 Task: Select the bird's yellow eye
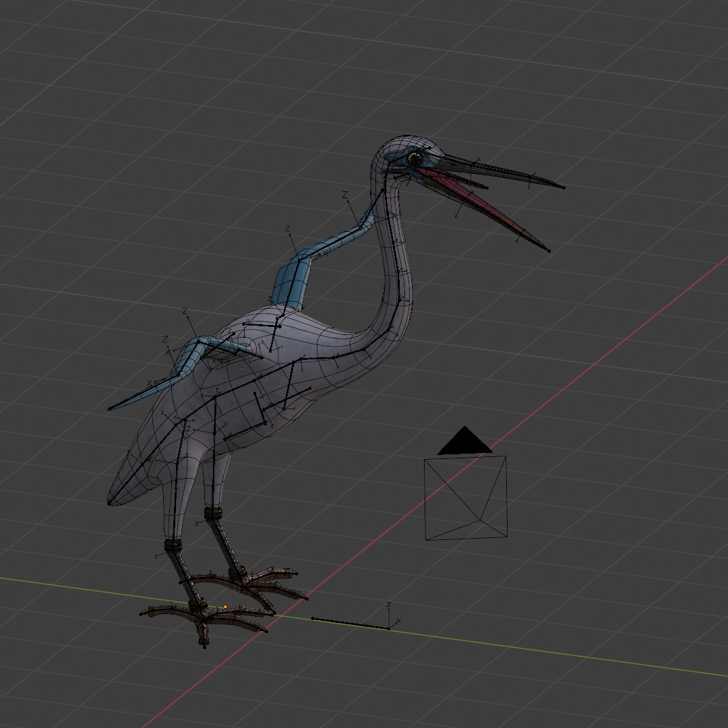click(414, 159)
